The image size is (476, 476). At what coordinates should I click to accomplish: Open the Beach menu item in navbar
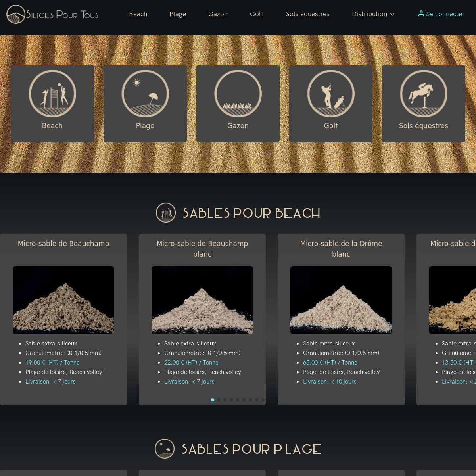pos(138,14)
